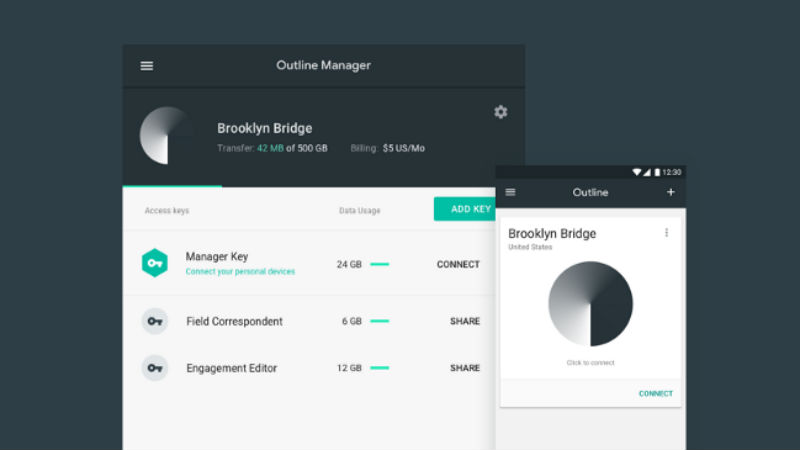Click the 'Brooklyn Bridge' server name in Manager
Viewport: 800px width, 450px height.
265,128
